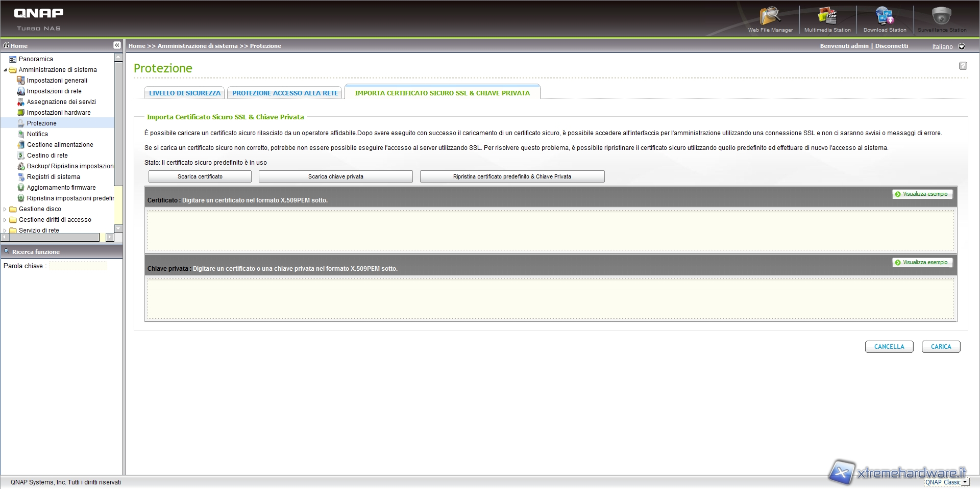This screenshot has width=980, height=489.
Task: Click Disconnetti to log out
Action: [891, 46]
